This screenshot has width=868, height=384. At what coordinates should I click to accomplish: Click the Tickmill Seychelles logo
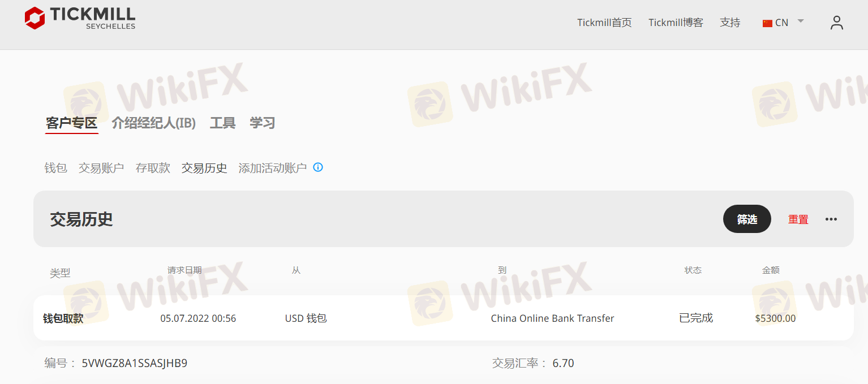tap(80, 18)
